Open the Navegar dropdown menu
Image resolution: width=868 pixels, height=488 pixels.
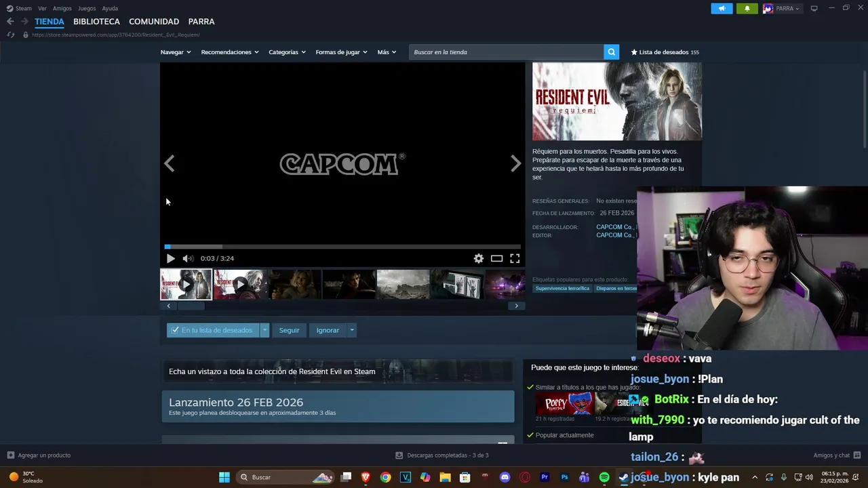pos(176,52)
